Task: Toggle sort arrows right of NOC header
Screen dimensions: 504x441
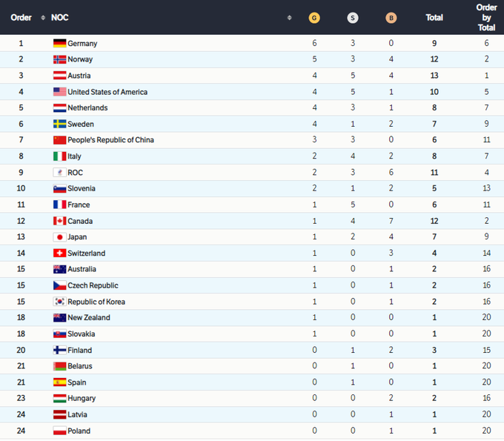Action: point(289,18)
